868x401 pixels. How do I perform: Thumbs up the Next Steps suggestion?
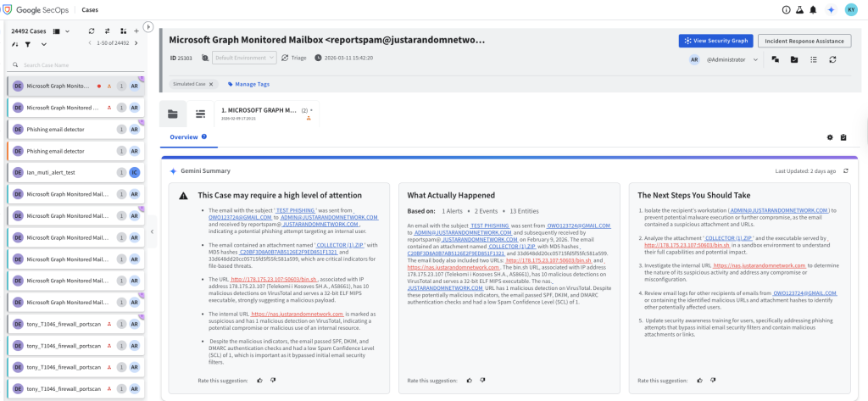pos(699,381)
